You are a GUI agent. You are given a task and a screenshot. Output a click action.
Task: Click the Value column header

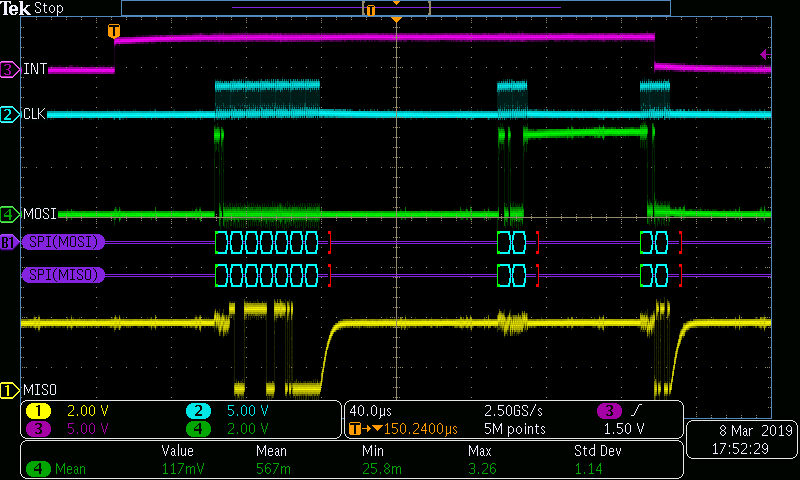[x=178, y=451]
